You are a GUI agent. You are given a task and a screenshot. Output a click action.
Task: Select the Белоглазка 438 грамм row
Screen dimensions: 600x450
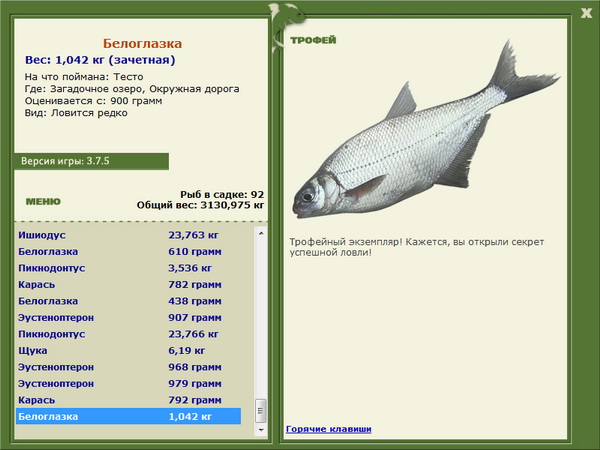pos(129,301)
